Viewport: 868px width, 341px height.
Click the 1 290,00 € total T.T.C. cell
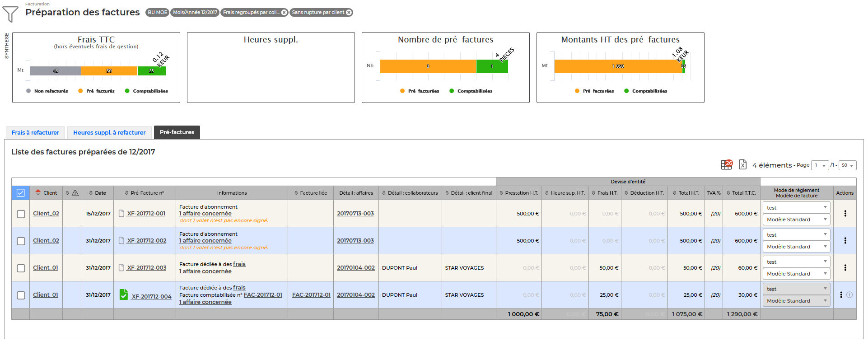741,314
